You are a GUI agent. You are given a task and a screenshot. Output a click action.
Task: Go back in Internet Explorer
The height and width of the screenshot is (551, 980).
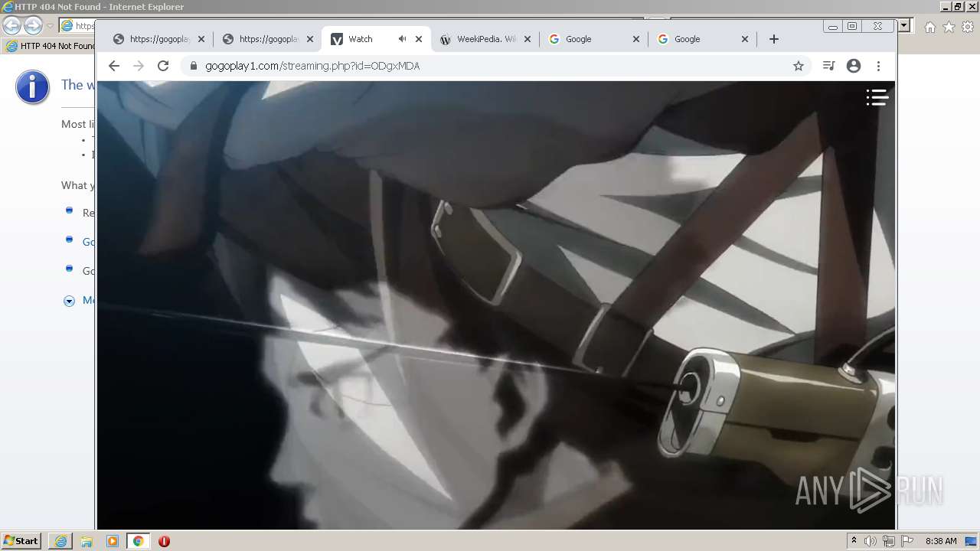pyautogui.click(x=12, y=25)
